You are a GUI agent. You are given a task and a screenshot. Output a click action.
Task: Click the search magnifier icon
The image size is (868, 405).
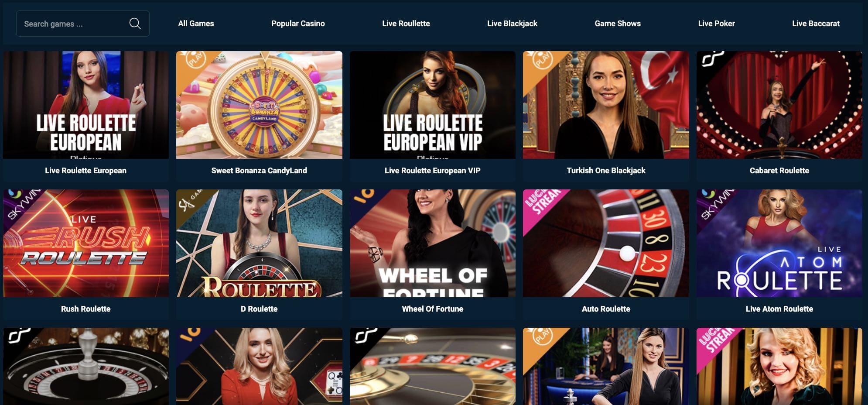(135, 24)
